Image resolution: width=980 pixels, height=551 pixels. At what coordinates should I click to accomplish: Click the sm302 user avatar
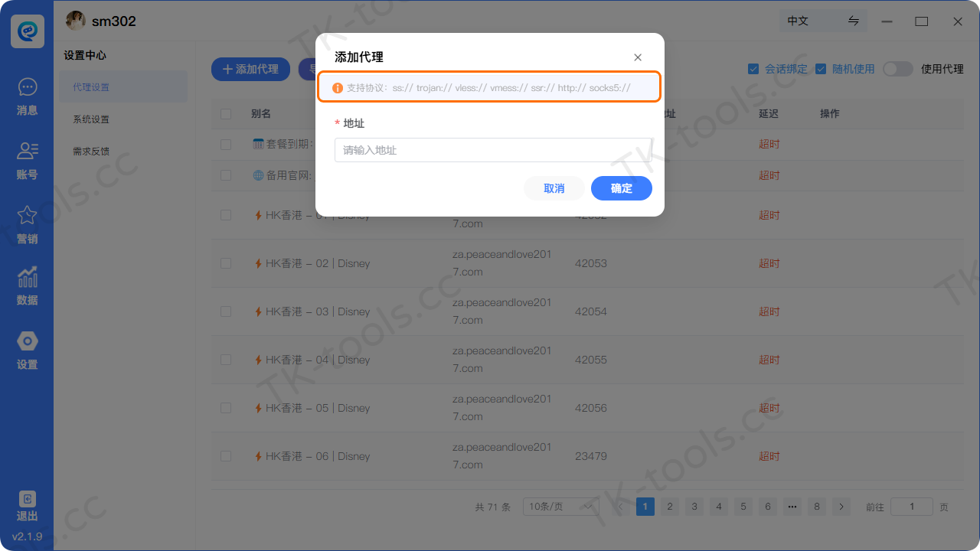(x=75, y=21)
